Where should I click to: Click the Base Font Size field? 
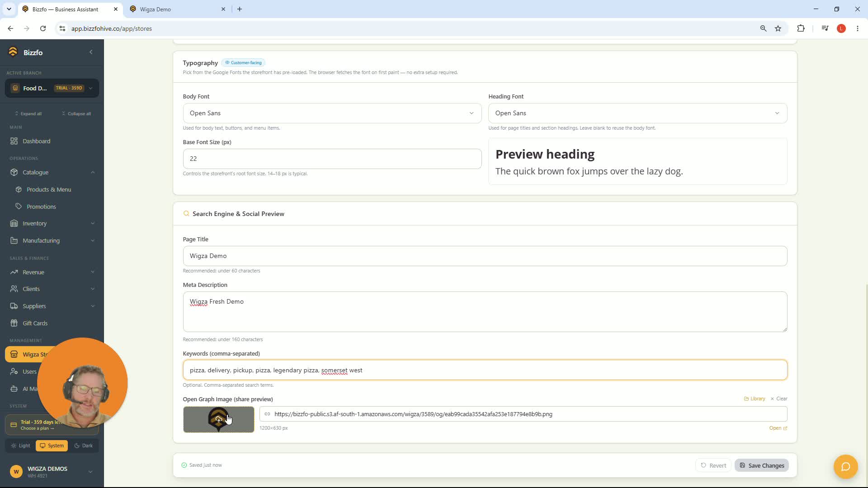pyautogui.click(x=332, y=159)
